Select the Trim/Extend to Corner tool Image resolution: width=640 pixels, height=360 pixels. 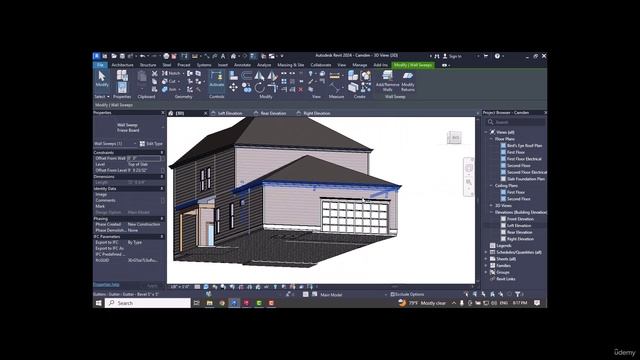[273, 87]
